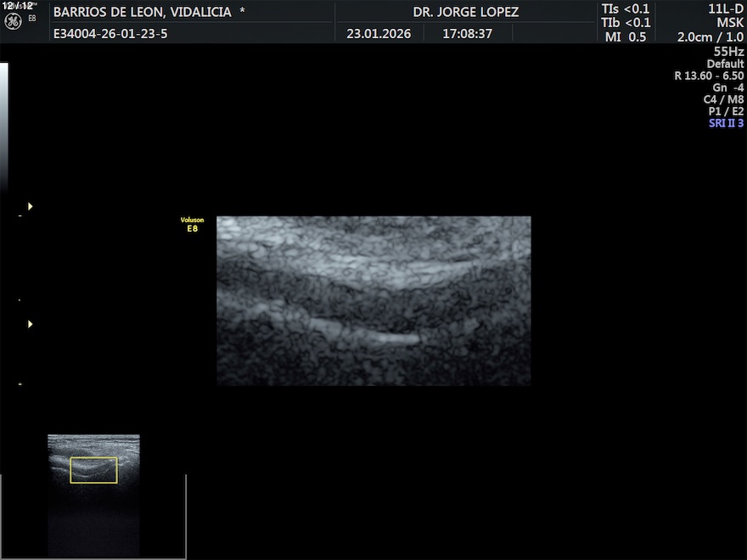The height and width of the screenshot is (560, 747).
Task: Click the blue SRI II 3 setting
Action: point(726,123)
